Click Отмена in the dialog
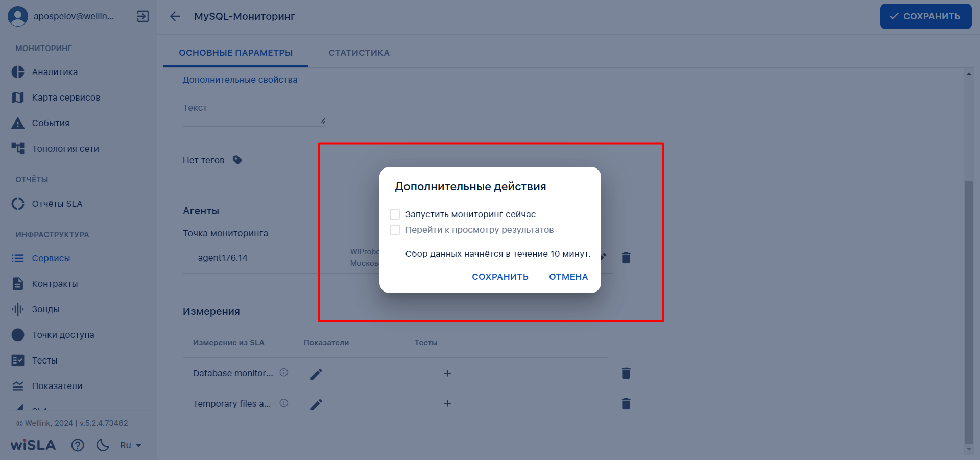 pos(568,277)
